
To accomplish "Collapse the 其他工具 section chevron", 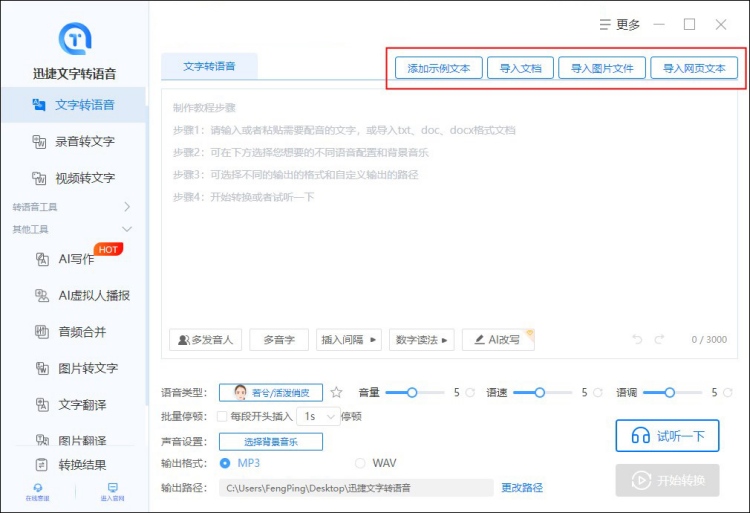I will [127, 229].
